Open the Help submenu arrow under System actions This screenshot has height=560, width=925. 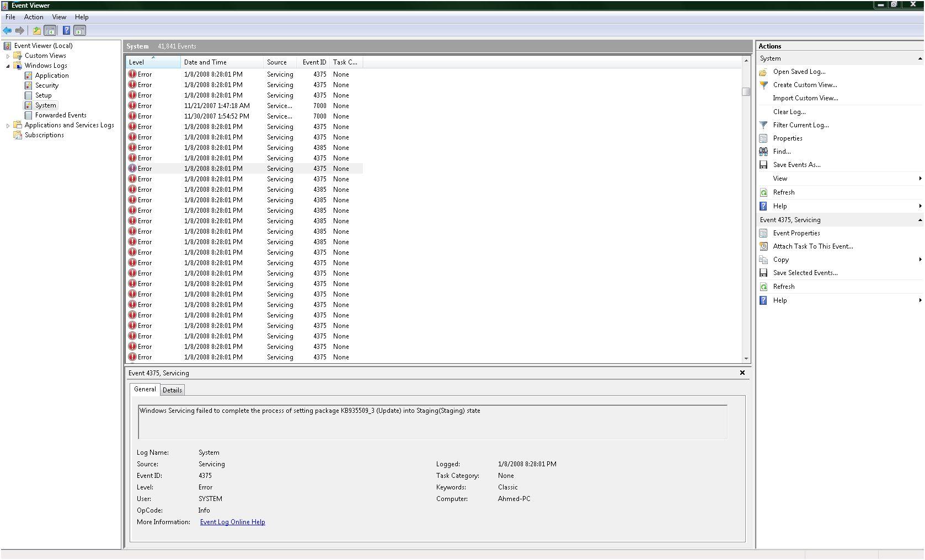click(x=920, y=206)
